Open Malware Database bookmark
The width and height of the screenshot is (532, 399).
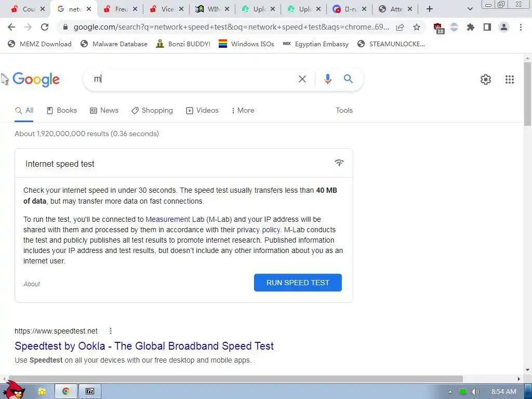click(114, 44)
